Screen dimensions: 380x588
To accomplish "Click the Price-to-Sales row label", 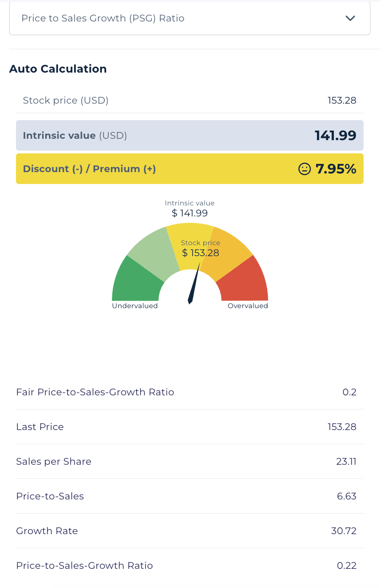I will pyautogui.click(x=50, y=496).
